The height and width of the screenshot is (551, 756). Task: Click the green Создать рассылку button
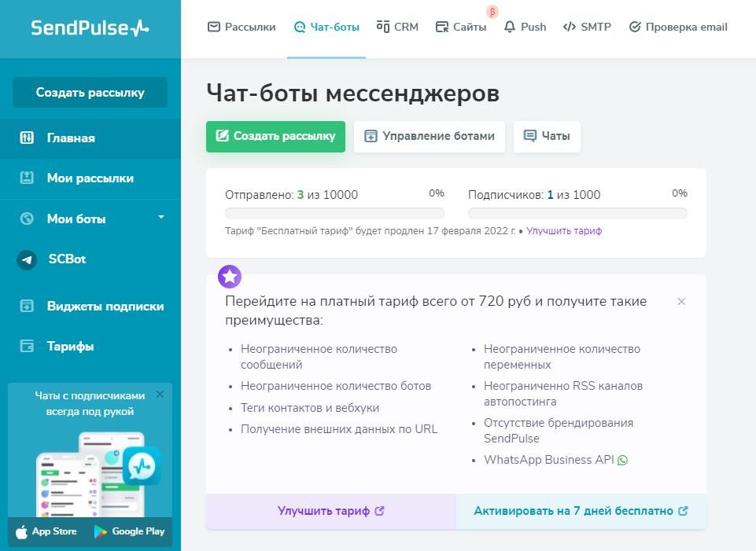click(x=275, y=136)
